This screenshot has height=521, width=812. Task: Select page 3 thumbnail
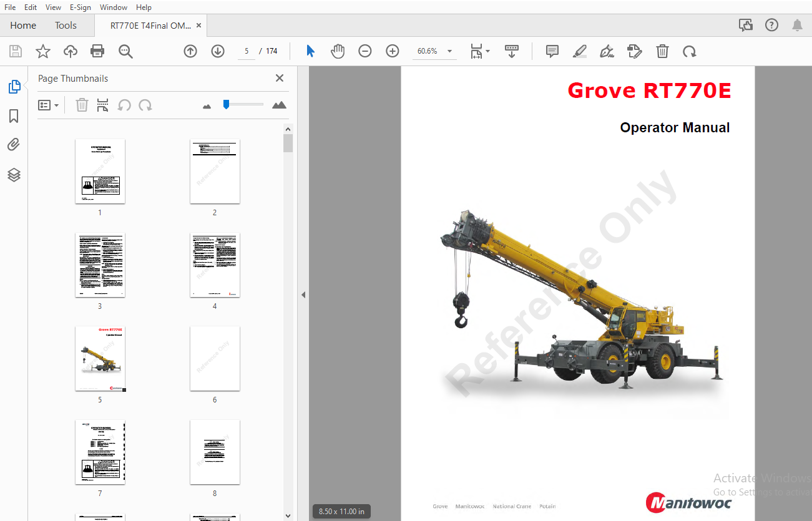100,265
